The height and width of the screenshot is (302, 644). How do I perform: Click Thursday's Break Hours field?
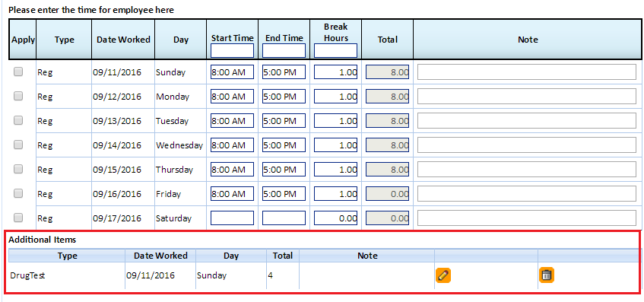(x=335, y=169)
